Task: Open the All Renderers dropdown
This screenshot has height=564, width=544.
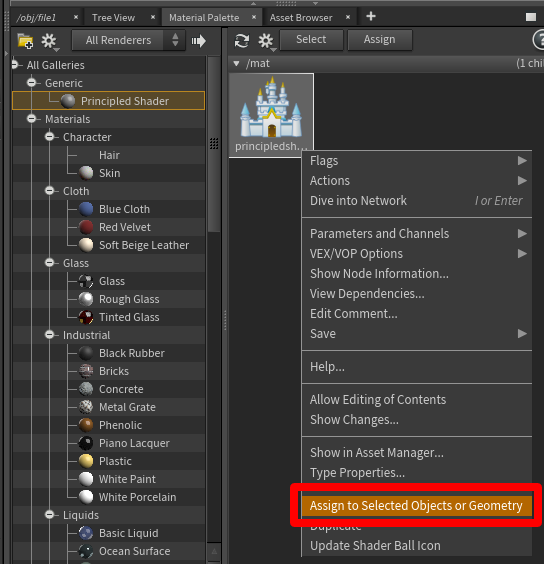Action: pos(128,40)
